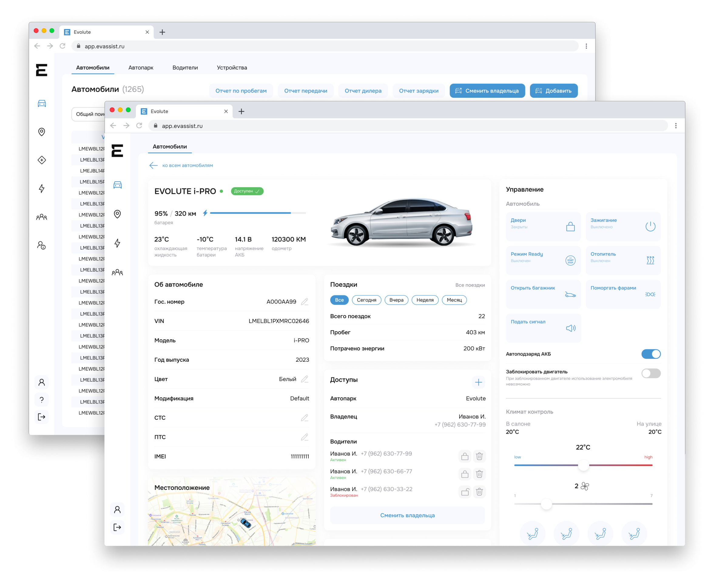Screen dimensions: 728x576
Task: Click Открыть багажник button
Action: pyautogui.click(x=544, y=294)
